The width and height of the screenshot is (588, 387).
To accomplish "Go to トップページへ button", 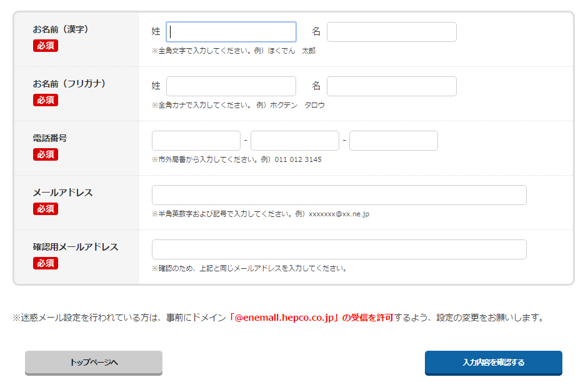I will (x=94, y=363).
